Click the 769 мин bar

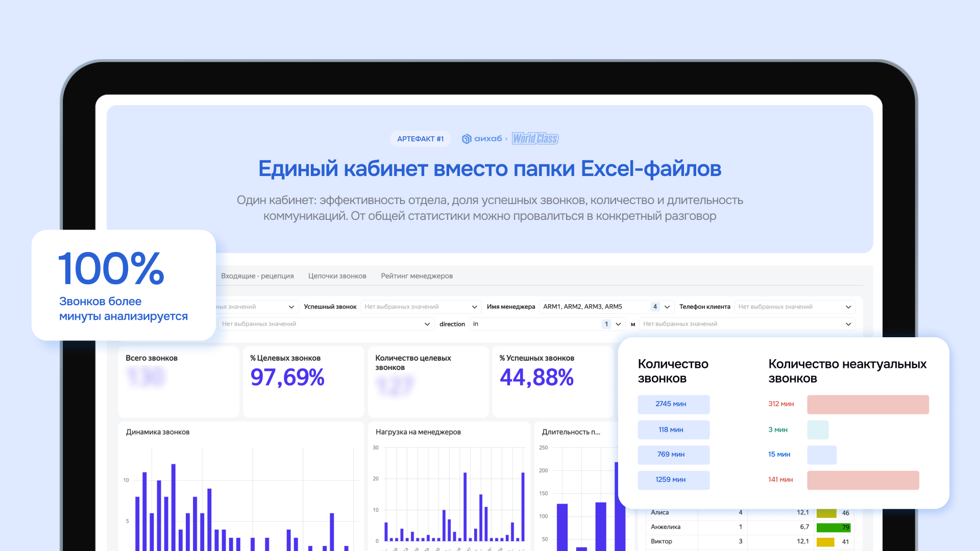673,455
